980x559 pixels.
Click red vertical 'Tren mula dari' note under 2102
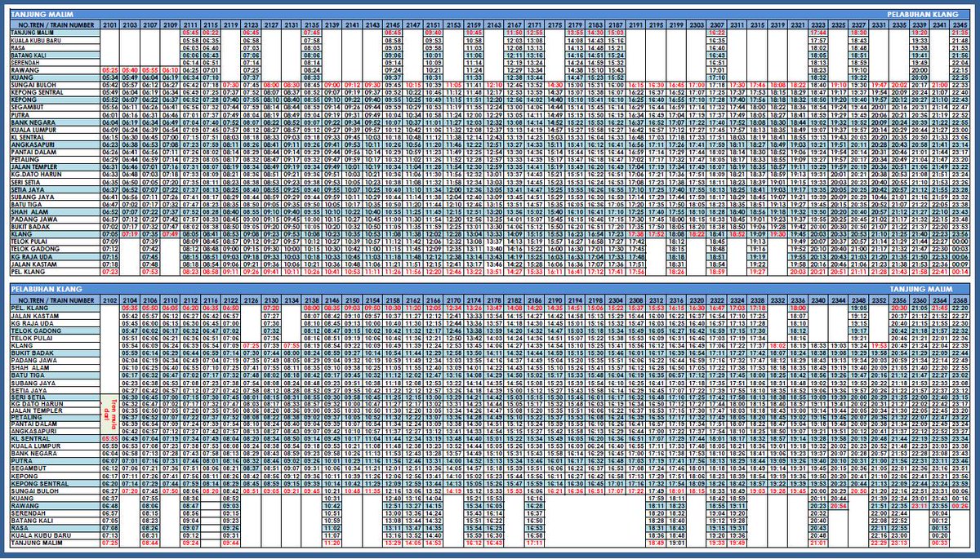[x=110, y=414]
